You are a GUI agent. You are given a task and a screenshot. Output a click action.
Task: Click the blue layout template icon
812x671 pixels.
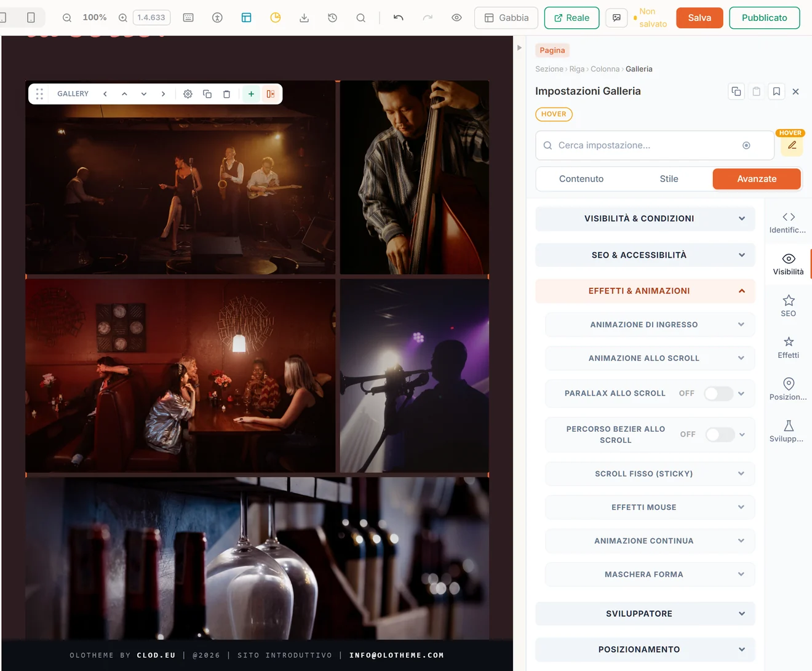(x=246, y=18)
